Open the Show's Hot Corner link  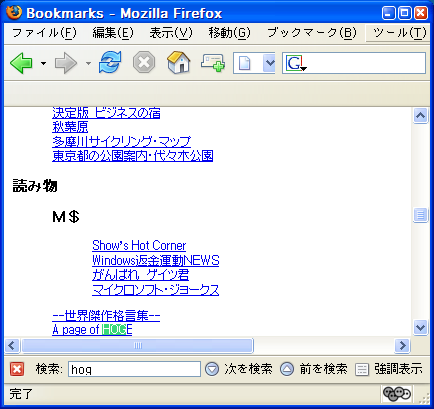coord(139,246)
